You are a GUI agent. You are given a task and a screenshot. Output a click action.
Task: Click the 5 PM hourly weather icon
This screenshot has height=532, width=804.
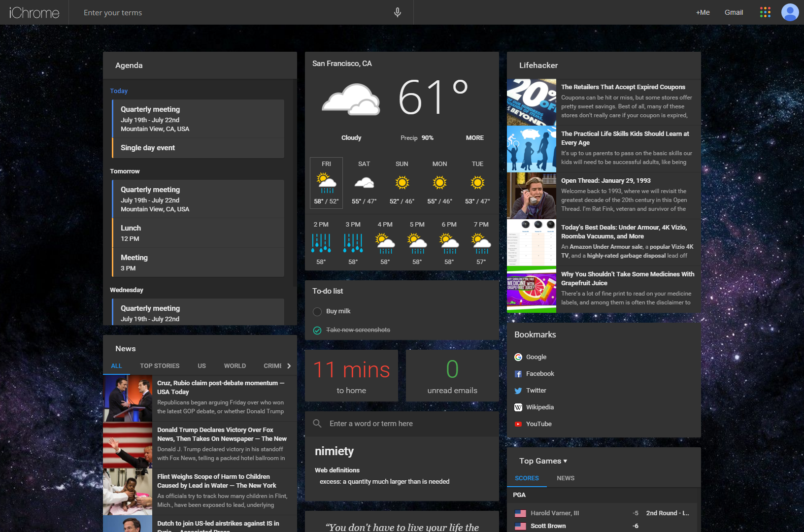[417, 243]
